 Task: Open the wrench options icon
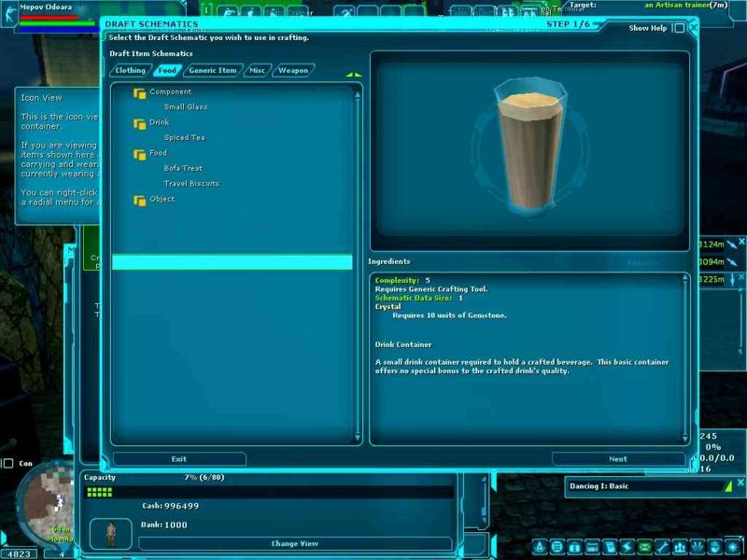662,547
